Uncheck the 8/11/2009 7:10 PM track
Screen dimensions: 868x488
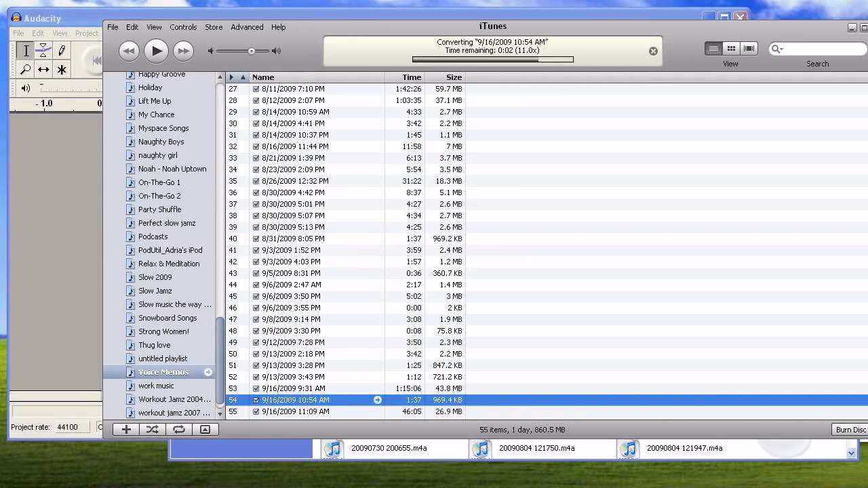click(x=256, y=89)
